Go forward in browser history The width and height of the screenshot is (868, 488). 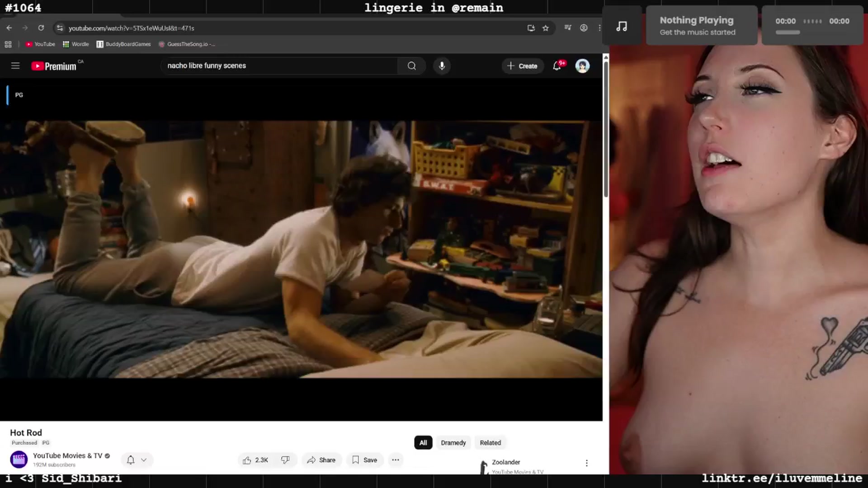[x=25, y=28]
